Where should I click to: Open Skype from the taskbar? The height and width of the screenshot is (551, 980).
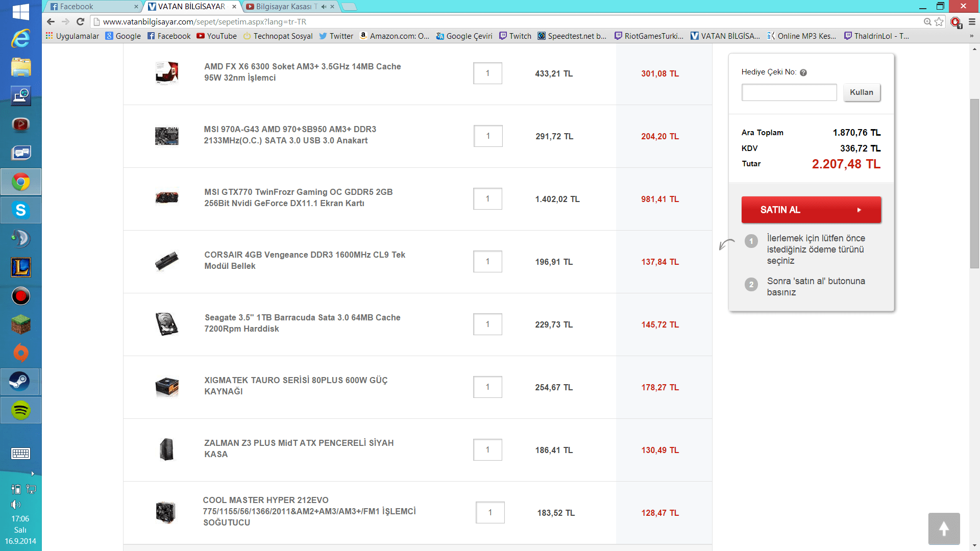pos(20,210)
